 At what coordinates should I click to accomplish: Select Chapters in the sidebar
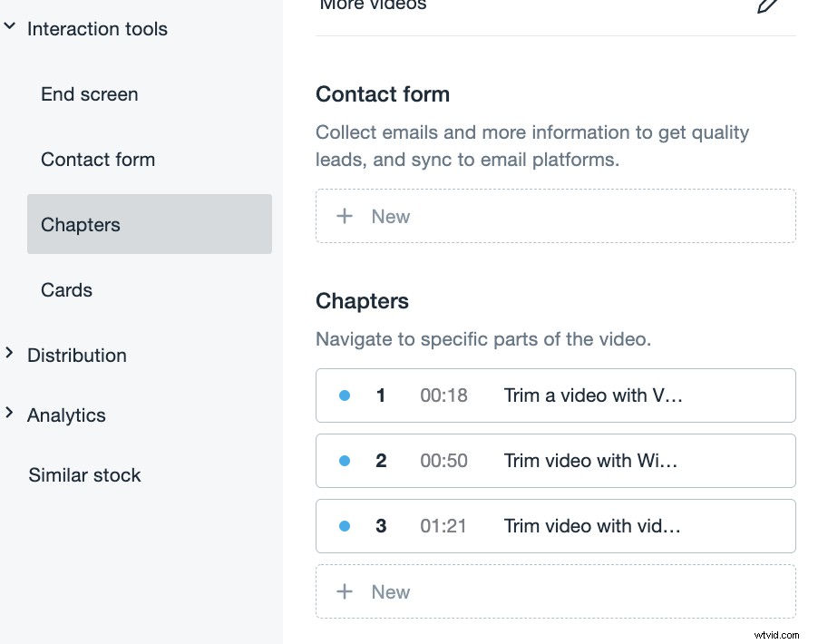(80, 225)
